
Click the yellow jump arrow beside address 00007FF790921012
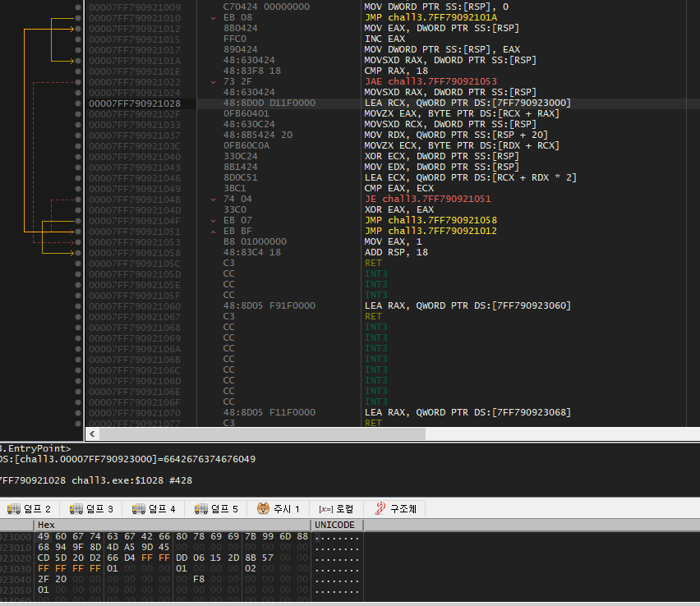[74, 28]
